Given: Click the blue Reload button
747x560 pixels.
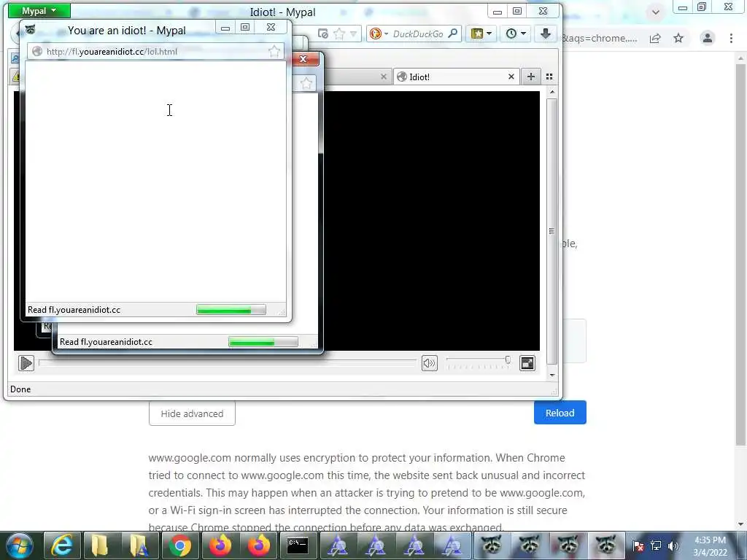Looking at the screenshot, I should pos(560,413).
